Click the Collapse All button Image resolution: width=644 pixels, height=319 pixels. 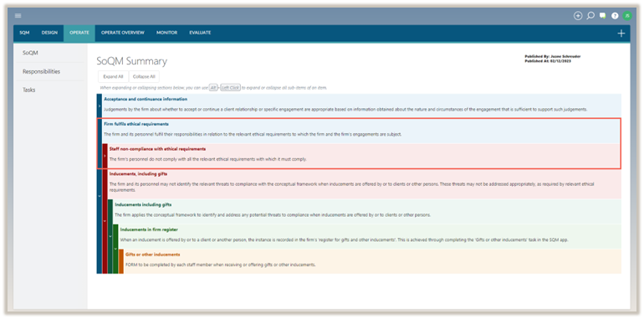pos(144,76)
